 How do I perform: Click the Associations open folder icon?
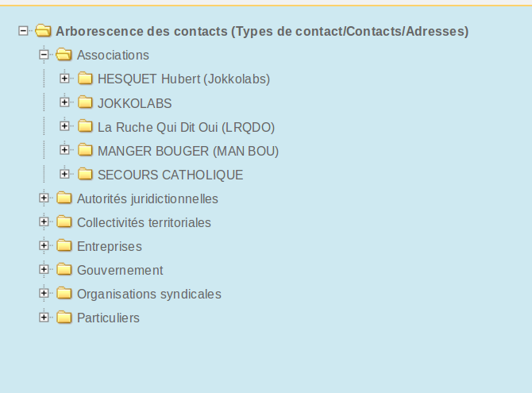pos(64,54)
